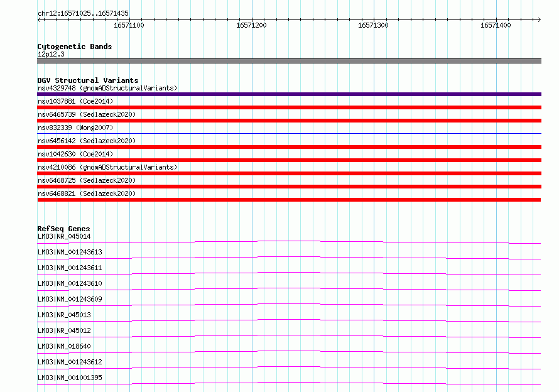Click the 16571100 ruler position label

[x=129, y=25]
